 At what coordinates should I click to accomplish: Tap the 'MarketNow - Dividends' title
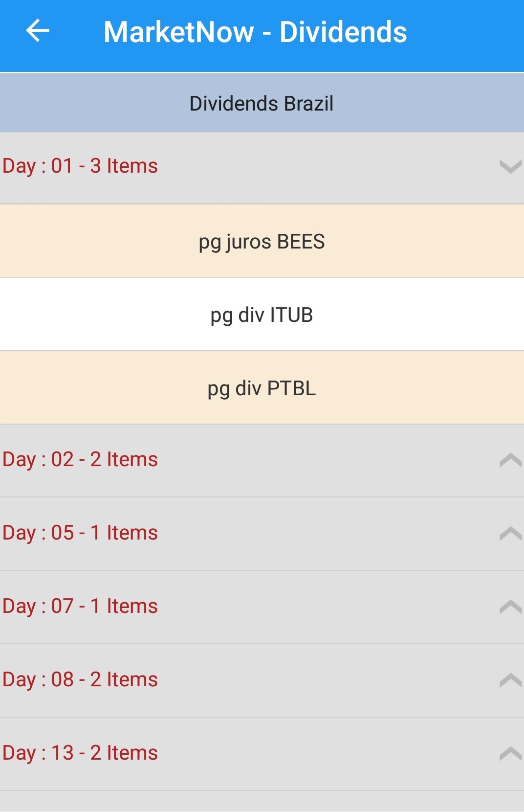tap(255, 32)
